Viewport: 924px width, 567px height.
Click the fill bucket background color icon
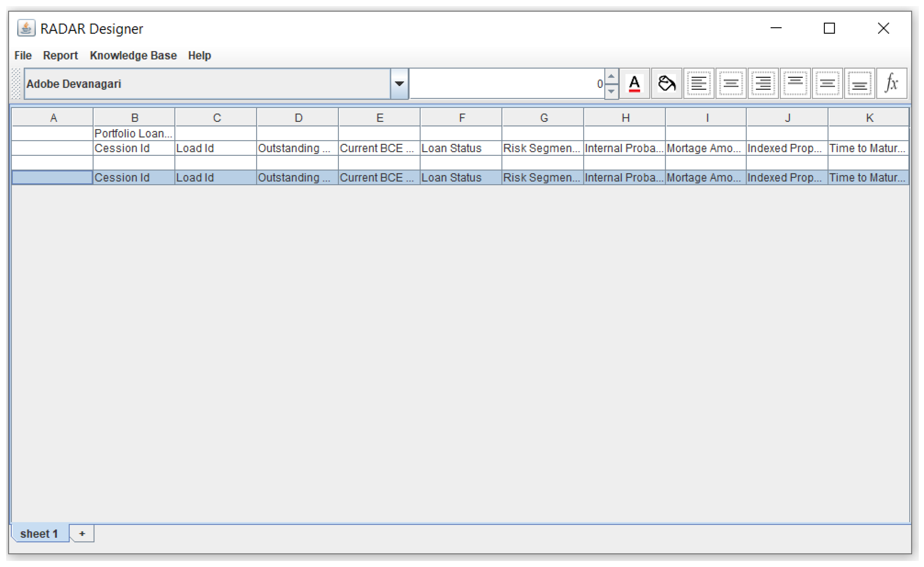pos(667,84)
